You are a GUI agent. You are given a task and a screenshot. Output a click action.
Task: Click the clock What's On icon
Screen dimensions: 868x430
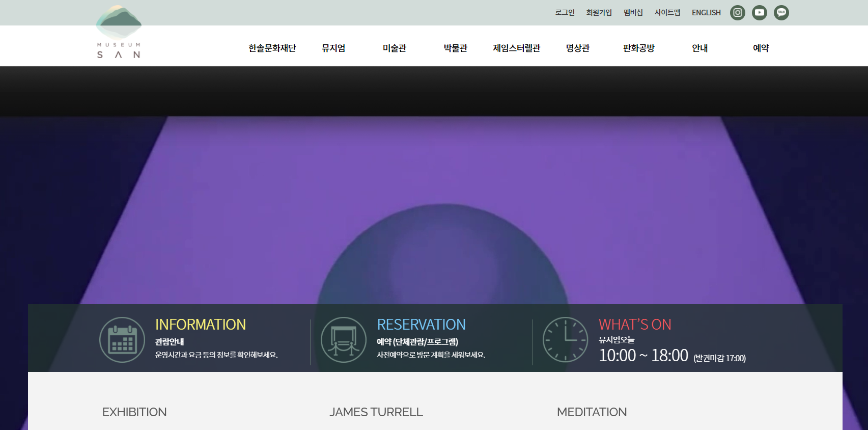click(x=566, y=340)
